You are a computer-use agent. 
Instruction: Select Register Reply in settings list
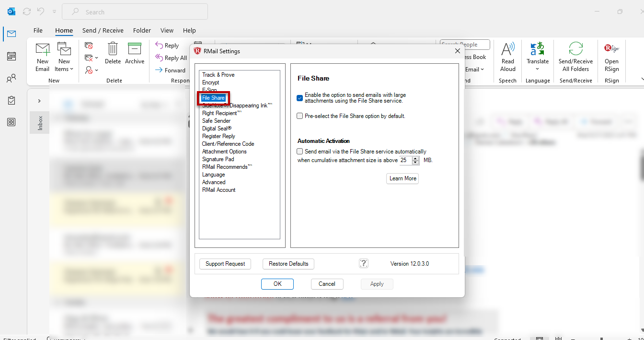[x=218, y=136]
